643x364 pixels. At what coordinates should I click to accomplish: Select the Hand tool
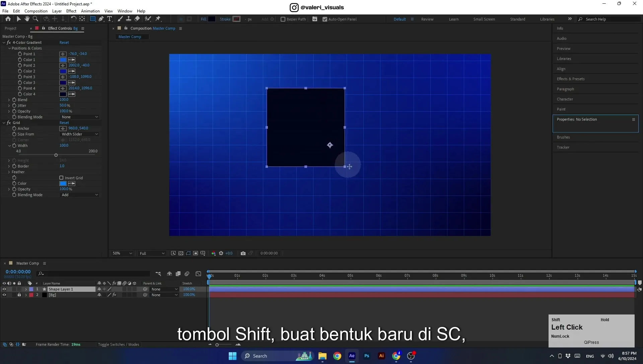(27, 19)
